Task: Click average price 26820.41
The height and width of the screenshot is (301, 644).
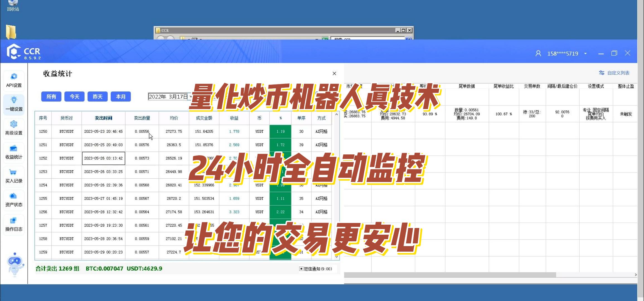Action: point(174,185)
